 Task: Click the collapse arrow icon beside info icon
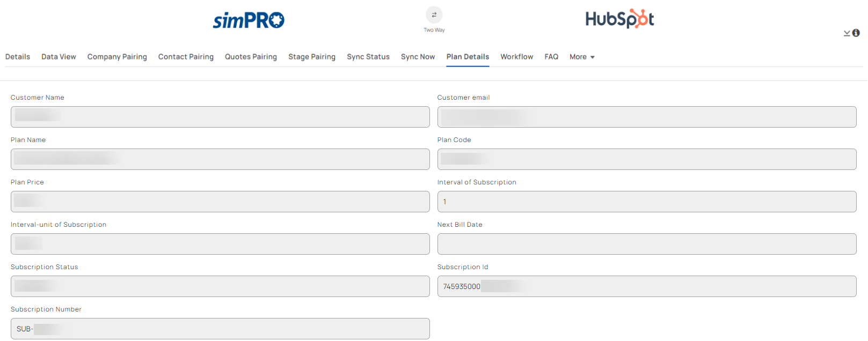click(847, 33)
